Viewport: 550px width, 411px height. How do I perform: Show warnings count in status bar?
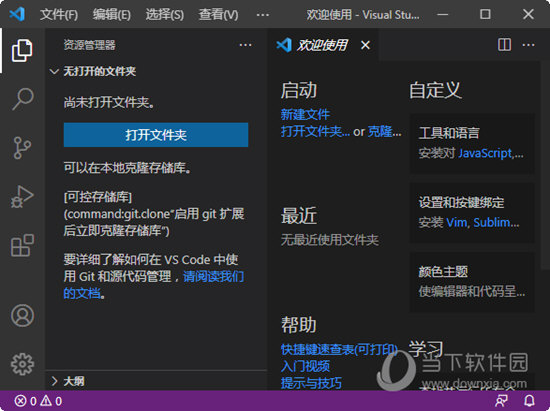pos(51,401)
